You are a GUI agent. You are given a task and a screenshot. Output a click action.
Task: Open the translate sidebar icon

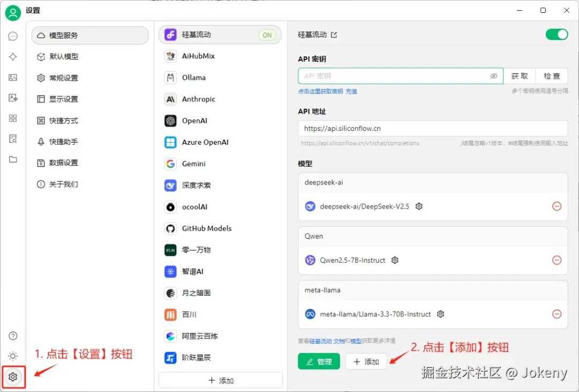coord(13,98)
